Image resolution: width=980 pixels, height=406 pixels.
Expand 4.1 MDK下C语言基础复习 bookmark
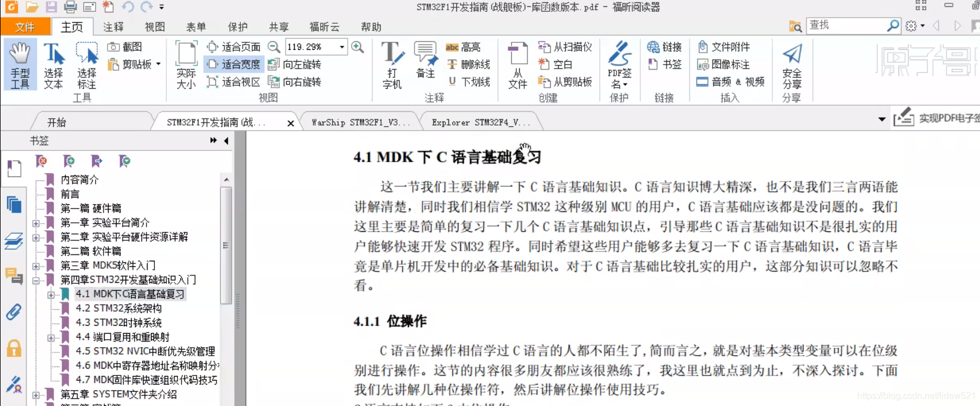(51, 295)
